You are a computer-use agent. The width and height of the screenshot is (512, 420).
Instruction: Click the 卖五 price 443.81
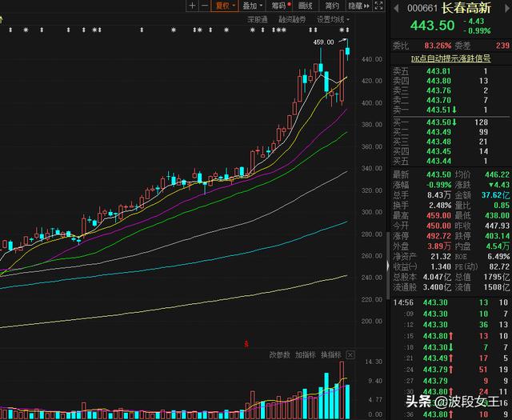pyautogui.click(x=438, y=71)
